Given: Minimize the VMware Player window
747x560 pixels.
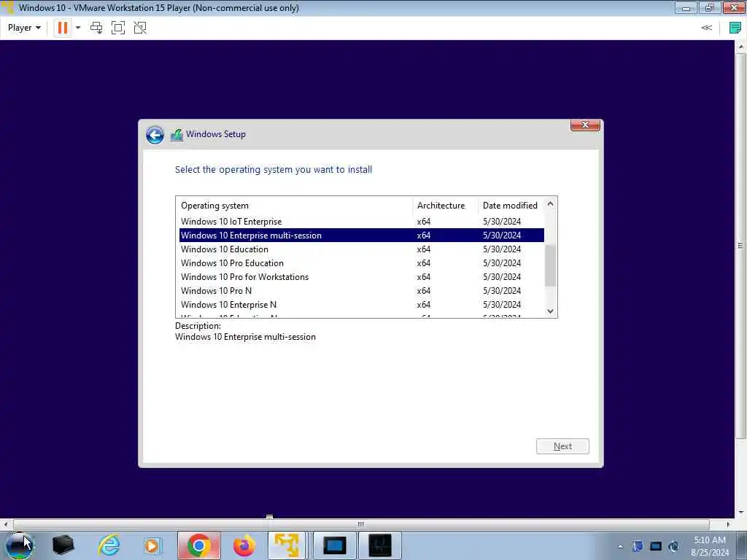Looking at the screenshot, I should coord(686,7).
